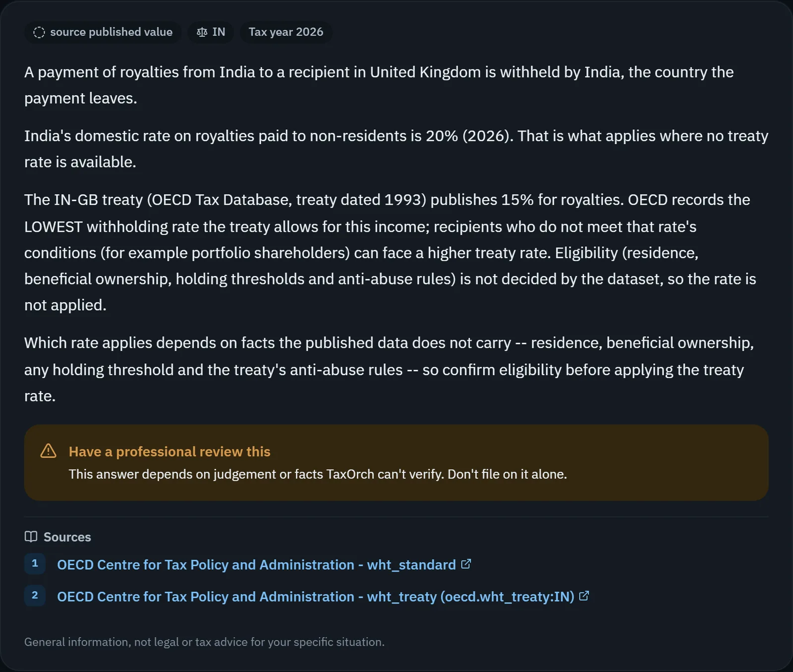Viewport: 793px width, 672px height.
Task: Click the 'Sources' section heading
Action: (67, 537)
